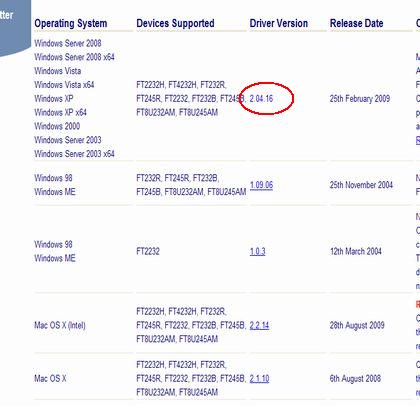Click the 25th November 2004 release date
Screen dimensions: 420x406
(x=361, y=185)
